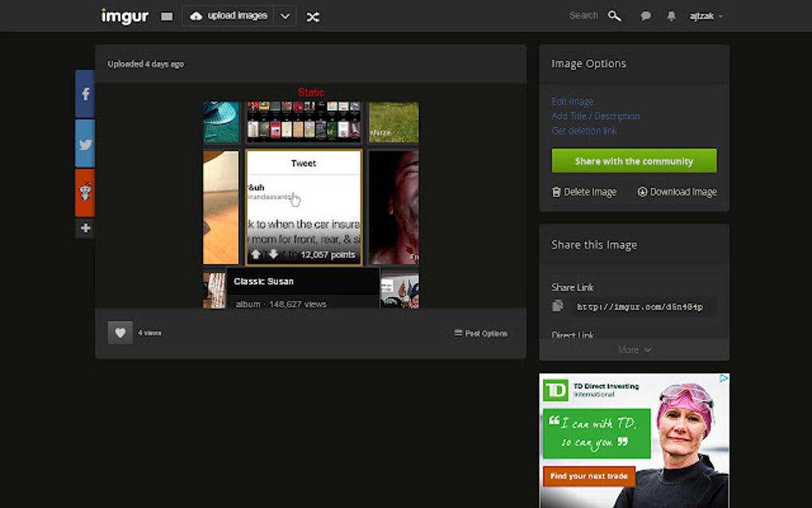This screenshot has height=508, width=812.
Task: Share post to Twitter
Action: pyautogui.click(x=85, y=143)
